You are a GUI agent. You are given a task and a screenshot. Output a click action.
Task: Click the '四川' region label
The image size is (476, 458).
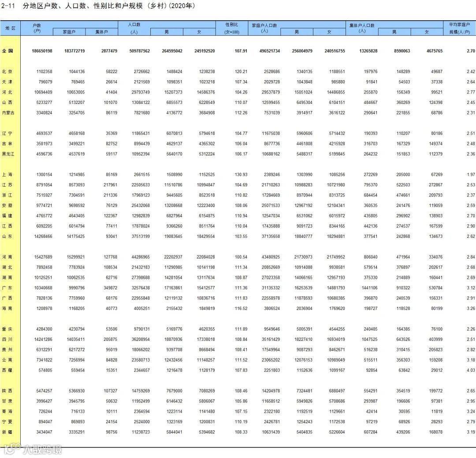pos(7,340)
